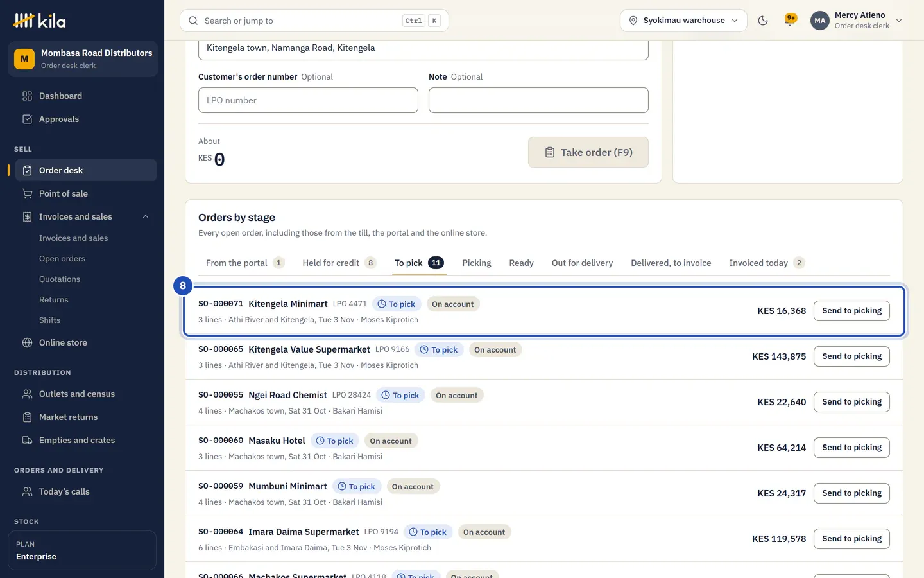Open notifications emoji icon with 9+ badge

791,20
